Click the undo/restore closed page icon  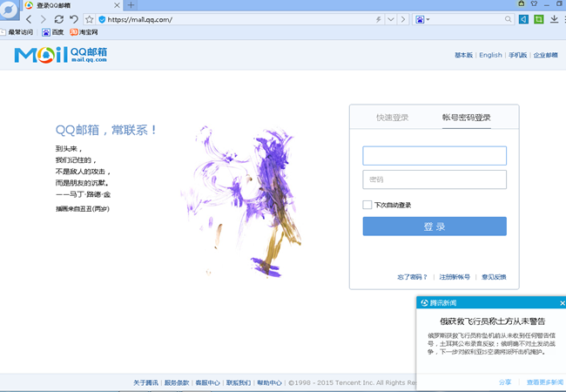tap(74, 19)
